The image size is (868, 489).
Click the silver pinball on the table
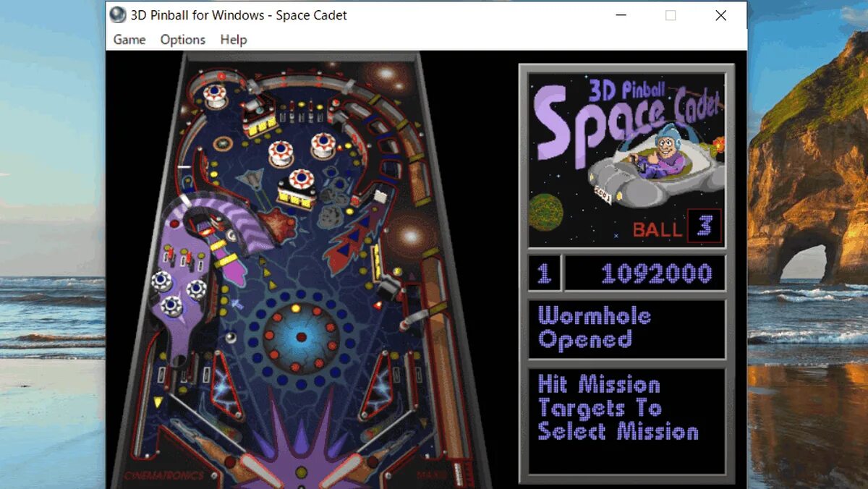coord(231,336)
